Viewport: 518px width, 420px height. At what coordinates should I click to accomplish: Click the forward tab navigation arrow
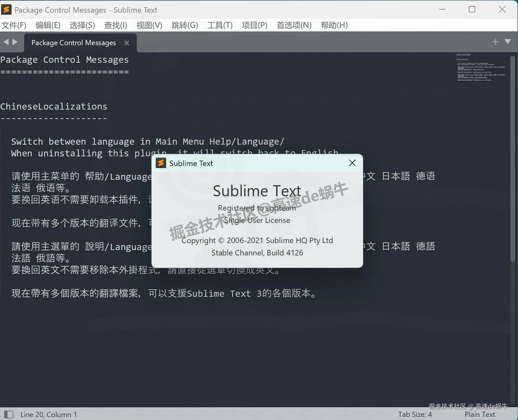point(15,42)
